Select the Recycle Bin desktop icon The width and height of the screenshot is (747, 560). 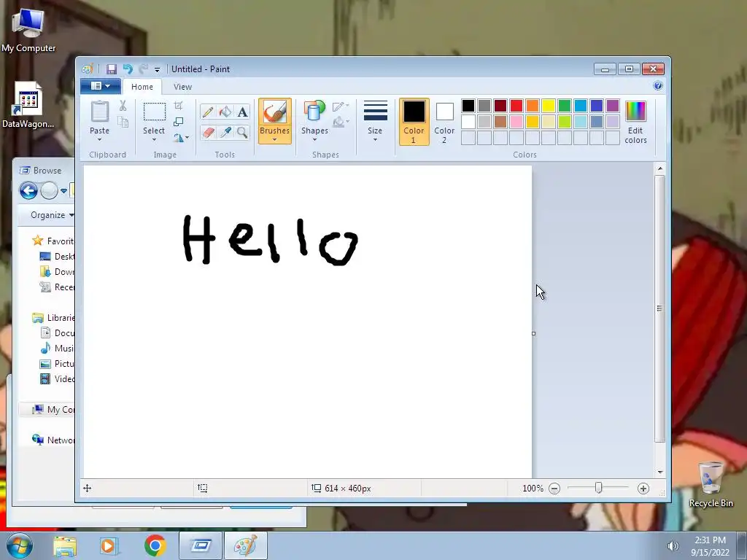pos(711,485)
